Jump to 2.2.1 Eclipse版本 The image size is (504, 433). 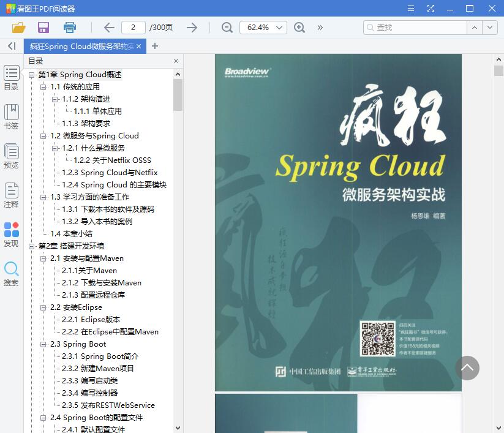pos(91,320)
